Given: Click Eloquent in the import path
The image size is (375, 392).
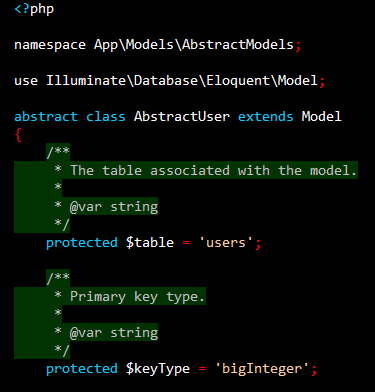Looking at the screenshot, I should 238,80.
